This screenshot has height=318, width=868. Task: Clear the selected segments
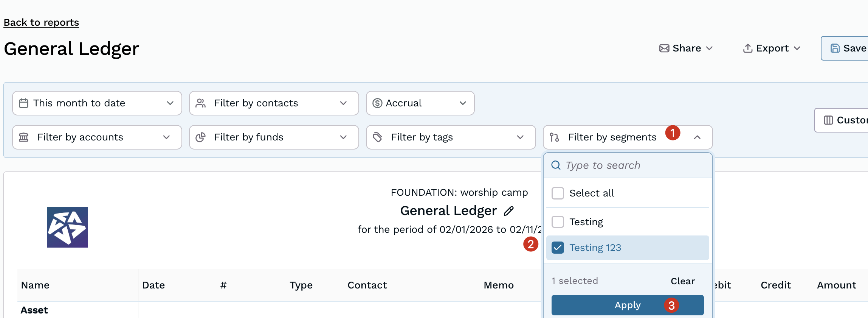pos(682,281)
